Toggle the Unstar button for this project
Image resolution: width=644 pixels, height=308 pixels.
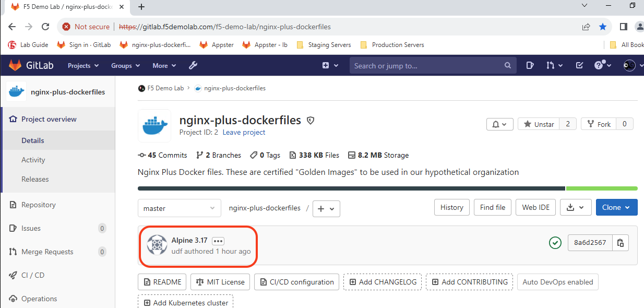pyautogui.click(x=539, y=124)
